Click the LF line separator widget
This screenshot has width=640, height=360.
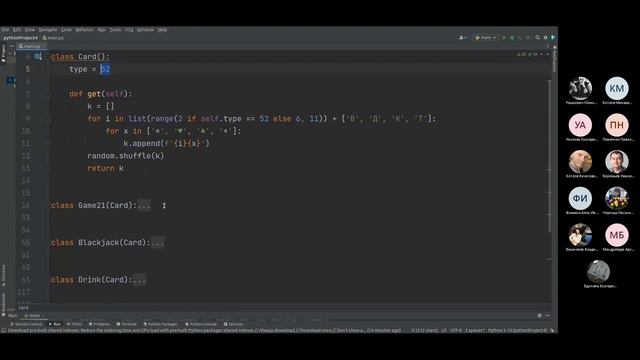(x=443, y=330)
